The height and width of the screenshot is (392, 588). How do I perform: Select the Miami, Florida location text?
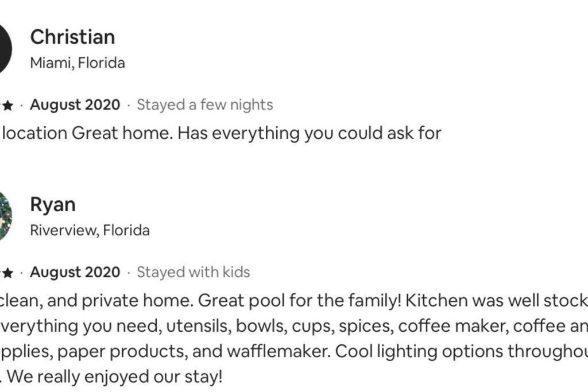[x=78, y=63]
